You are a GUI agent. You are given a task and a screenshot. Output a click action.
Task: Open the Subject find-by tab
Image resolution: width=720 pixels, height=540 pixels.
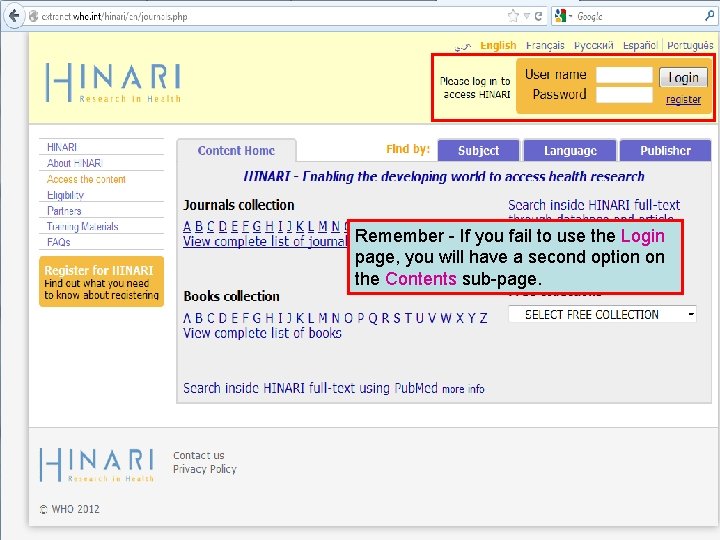click(478, 151)
